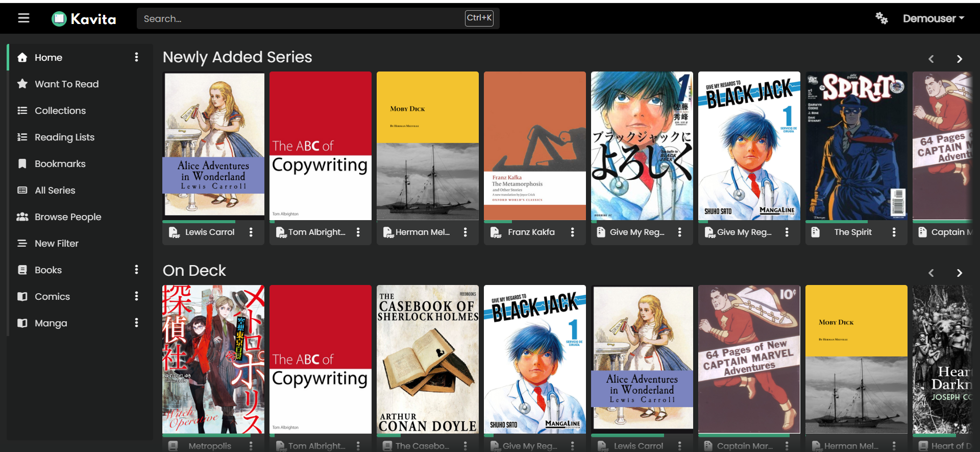Viewport: 980px width, 452px height.
Task: Click the Kavita logo
Action: tap(84, 19)
